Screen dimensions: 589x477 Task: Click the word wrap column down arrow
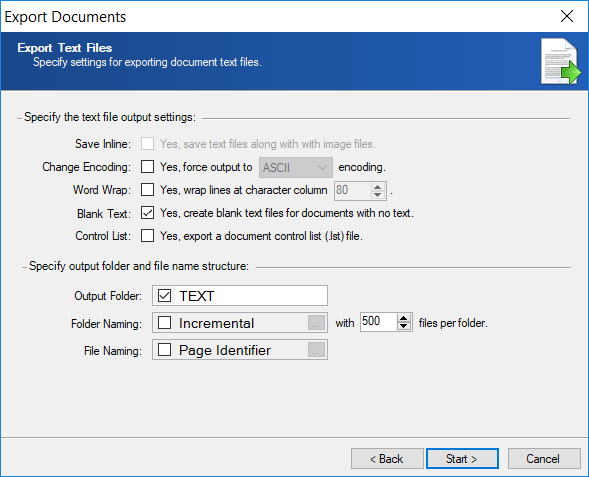[378, 195]
